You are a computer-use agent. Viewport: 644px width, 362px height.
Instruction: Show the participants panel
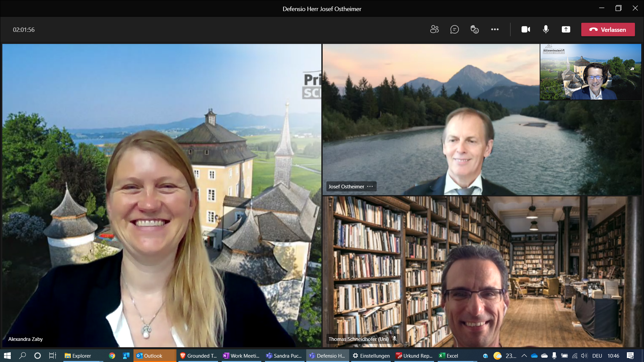pos(434,29)
